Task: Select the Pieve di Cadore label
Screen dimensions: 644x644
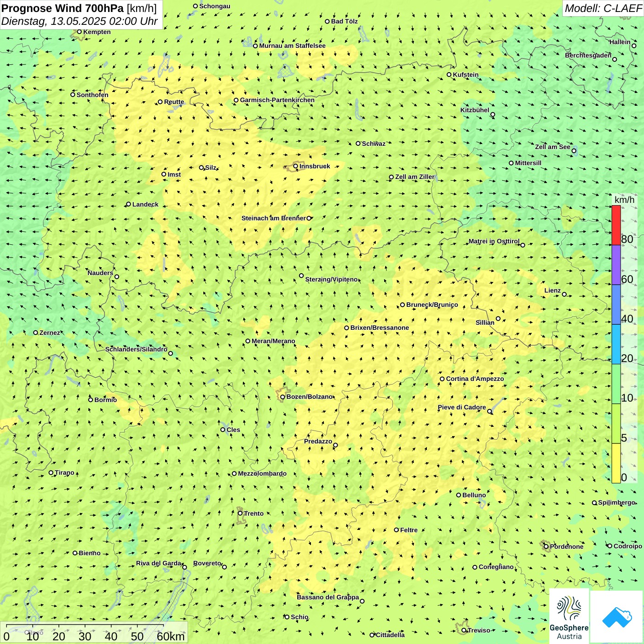Action: point(462,407)
